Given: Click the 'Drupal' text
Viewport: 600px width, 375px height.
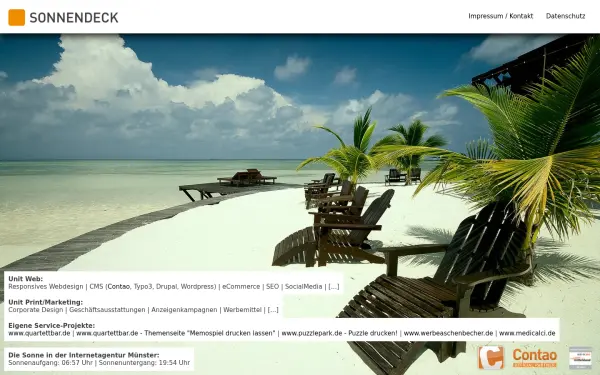Looking at the screenshot, I should [166, 287].
